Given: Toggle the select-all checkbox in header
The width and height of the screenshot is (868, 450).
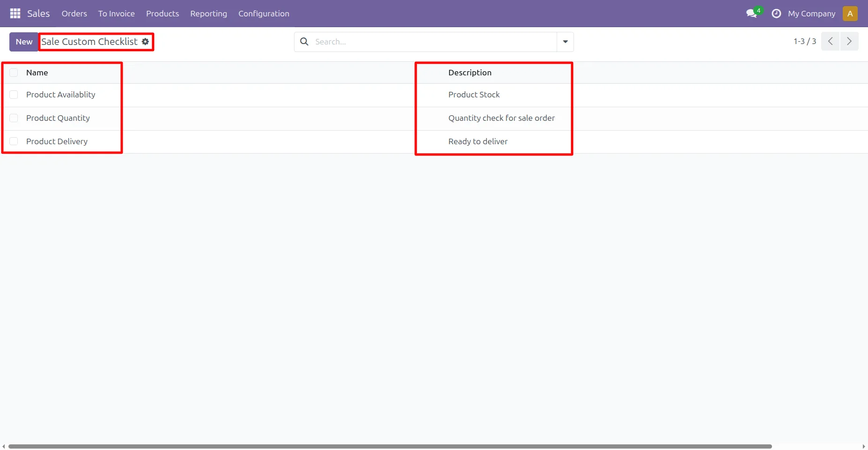Looking at the screenshot, I should (14, 73).
